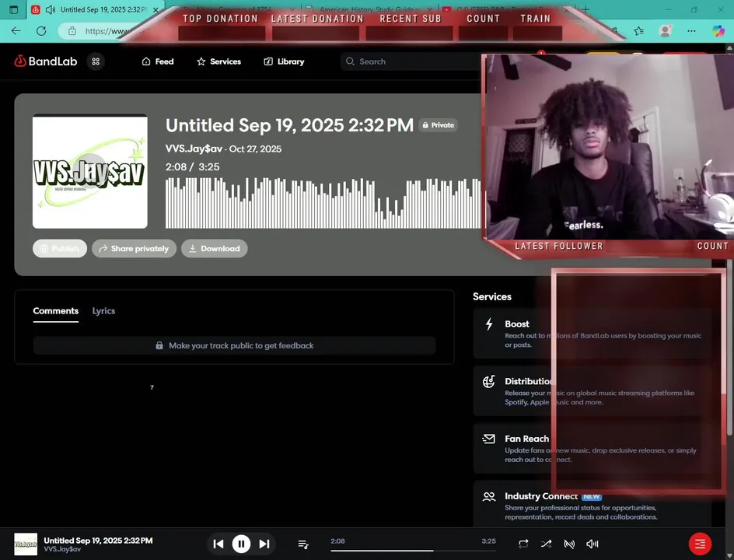Toggle repeat mode
This screenshot has height=560, width=734.
(x=523, y=544)
